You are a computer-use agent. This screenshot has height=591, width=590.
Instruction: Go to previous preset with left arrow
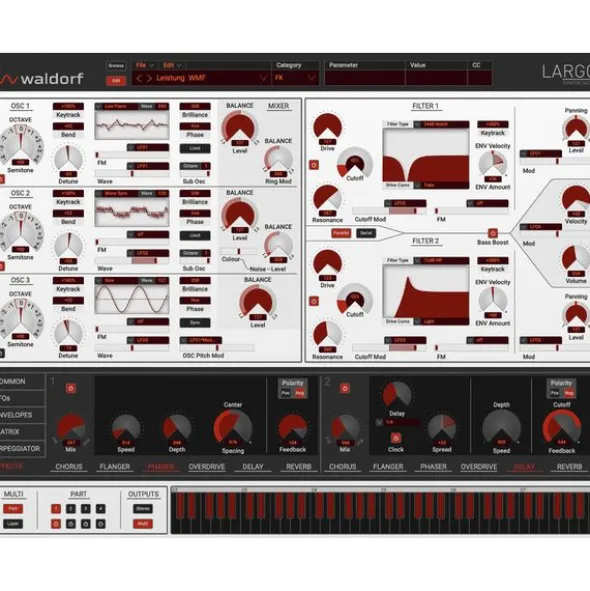[139, 78]
